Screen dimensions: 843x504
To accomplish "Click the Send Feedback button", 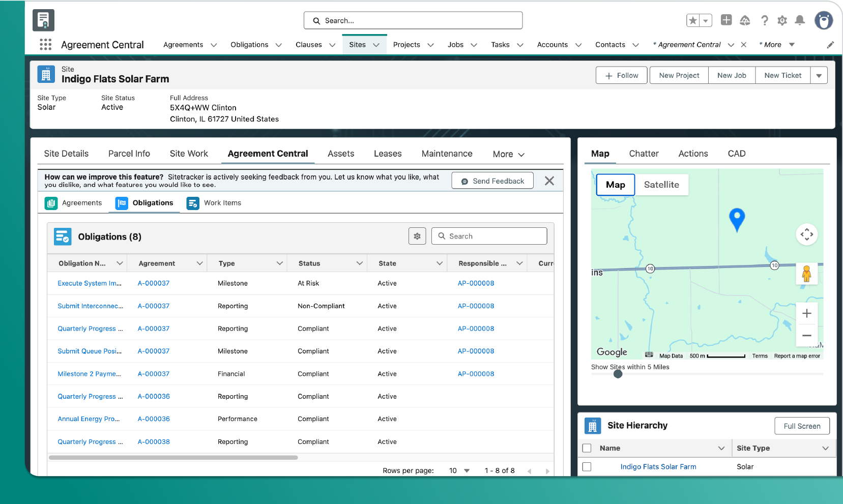I will 492,181.
